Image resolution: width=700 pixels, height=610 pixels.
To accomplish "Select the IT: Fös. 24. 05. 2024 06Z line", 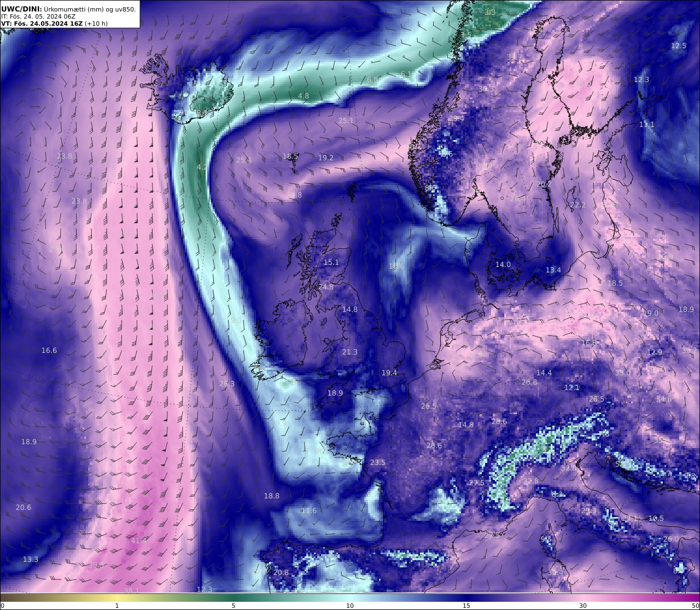I will click(38, 16).
